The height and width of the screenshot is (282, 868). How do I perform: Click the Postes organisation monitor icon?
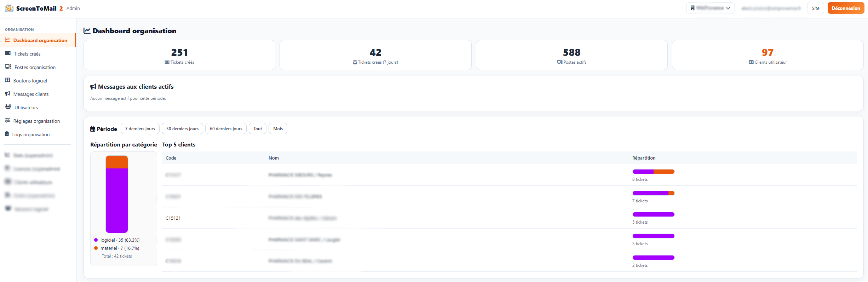pyautogui.click(x=8, y=67)
